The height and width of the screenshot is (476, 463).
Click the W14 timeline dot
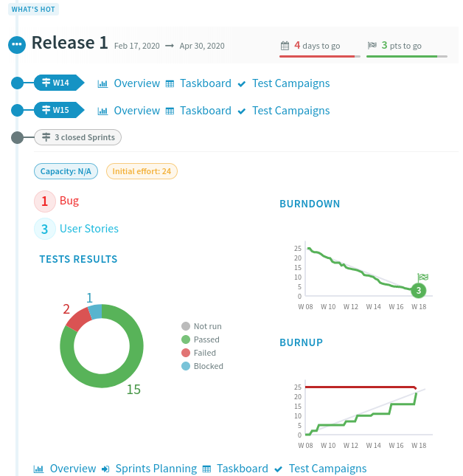click(17, 83)
